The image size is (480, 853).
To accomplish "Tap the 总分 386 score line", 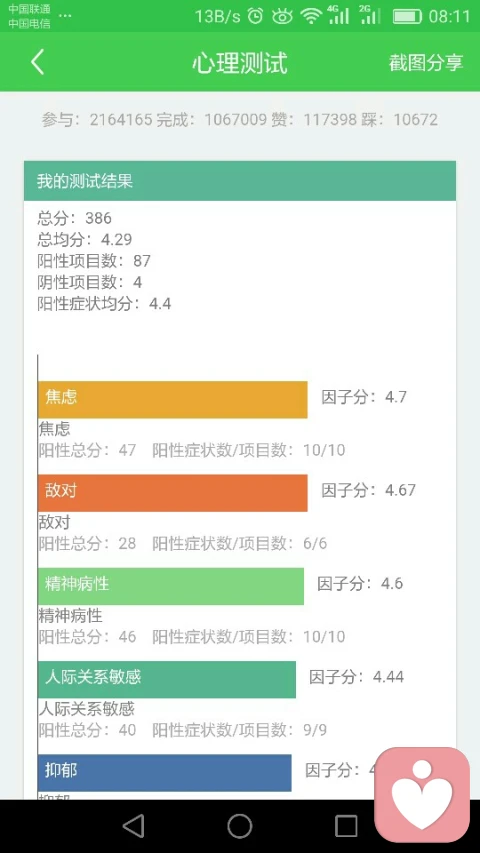I will [75, 218].
